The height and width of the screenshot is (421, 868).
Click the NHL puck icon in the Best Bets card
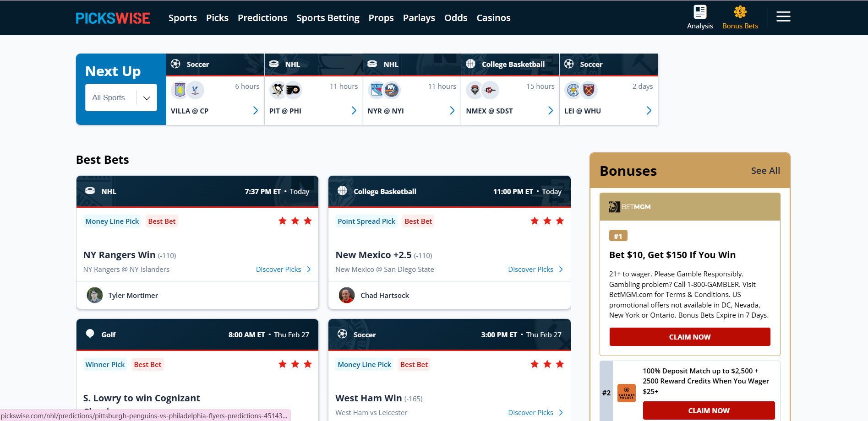click(x=90, y=191)
